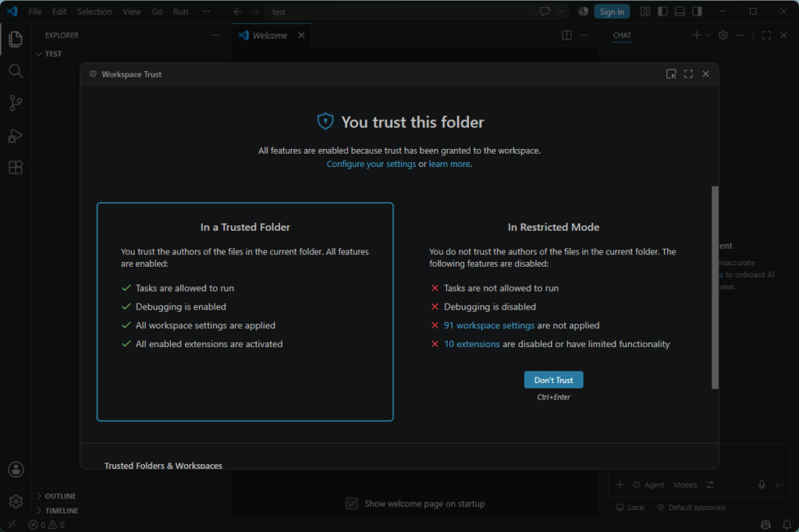Click the VS Code logo icon
The image size is (799, 532).
click(x=12, y=11)
